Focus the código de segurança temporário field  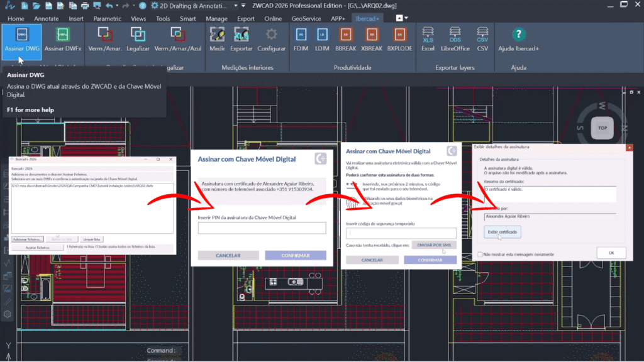(x=401, y=233)
